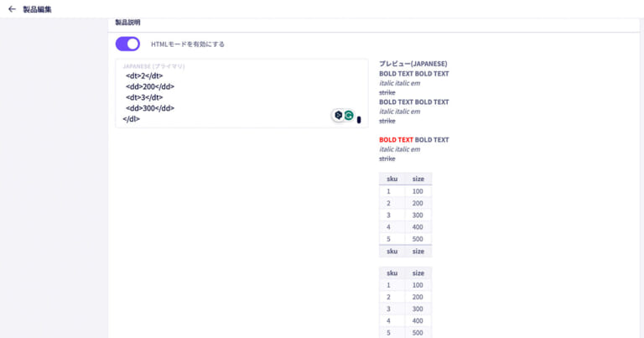The image size is (644, 338).
Task: Focus the JAPANESE (プライマリ) field label
Action: point(153,65)
